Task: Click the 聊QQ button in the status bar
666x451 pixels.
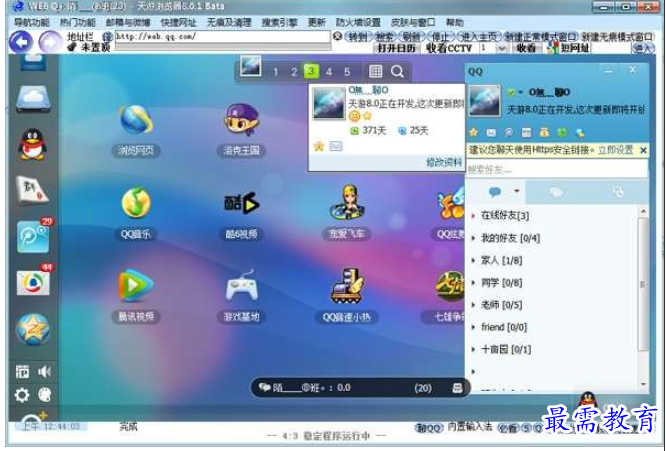Action: click(428, 428)
